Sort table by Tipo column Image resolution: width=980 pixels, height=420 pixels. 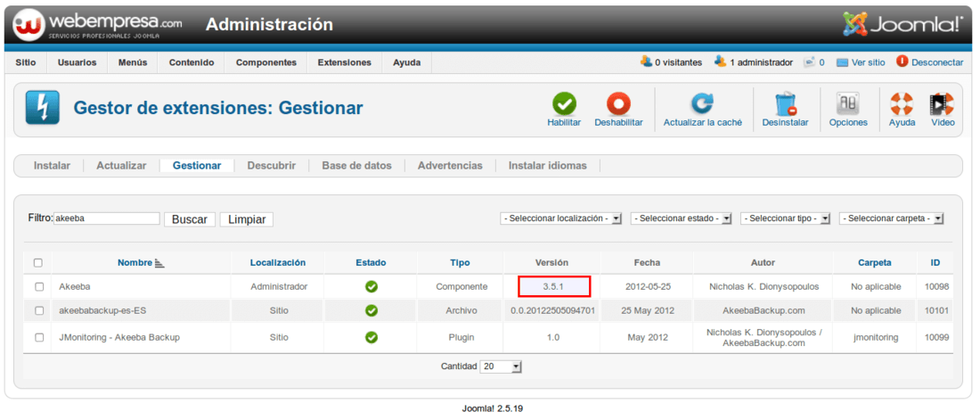(x=460, y=263)
